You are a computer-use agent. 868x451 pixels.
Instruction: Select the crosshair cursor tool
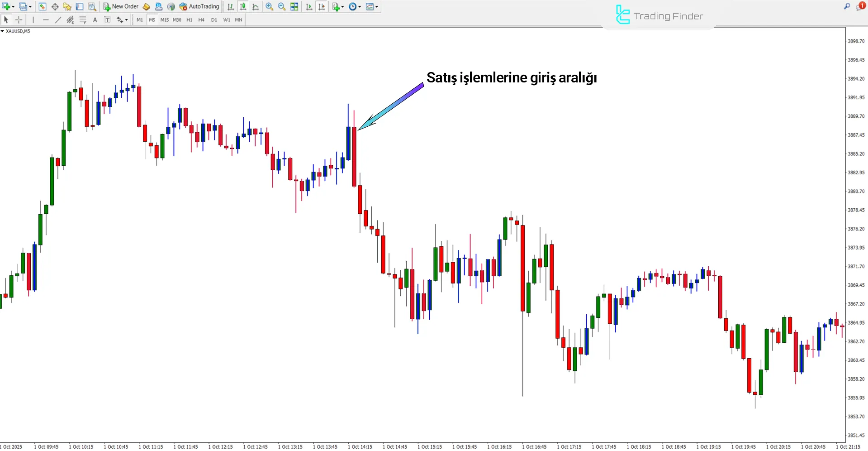(x=19, y=19)
